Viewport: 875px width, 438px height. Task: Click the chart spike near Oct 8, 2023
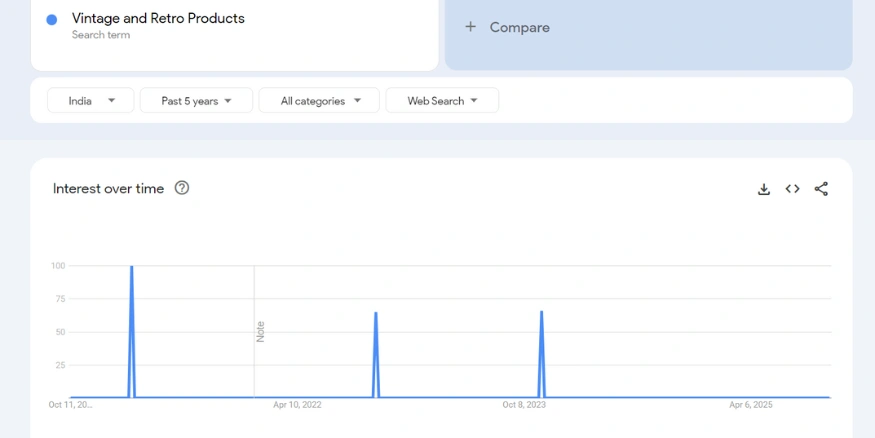coord(541,354)
